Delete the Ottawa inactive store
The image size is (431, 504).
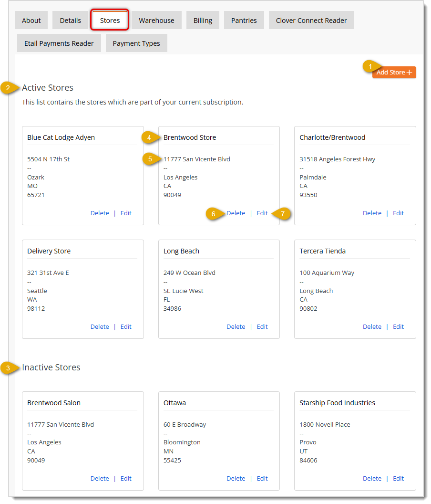pos(236,478)
